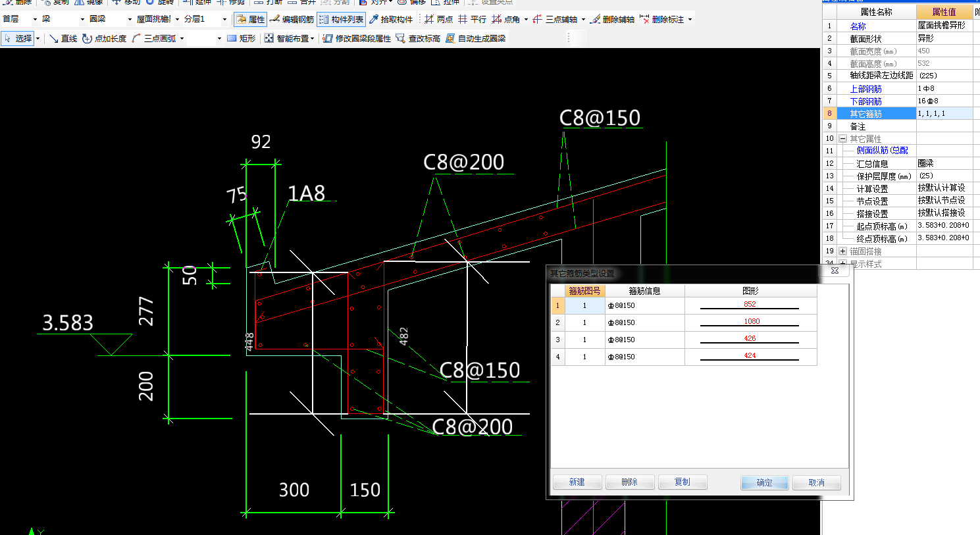Screen dimensions: 980x535
Task: Select the 点加长度 tool
Action: [104, 39]
